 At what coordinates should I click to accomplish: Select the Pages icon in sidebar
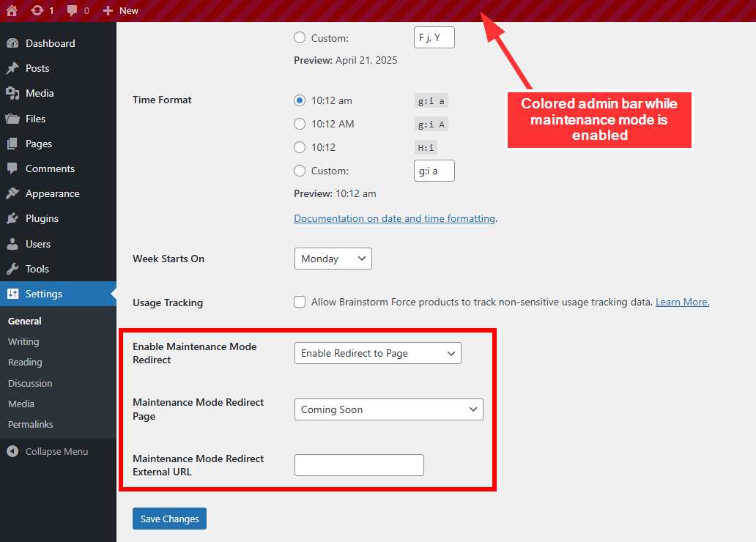pos(16,144)
